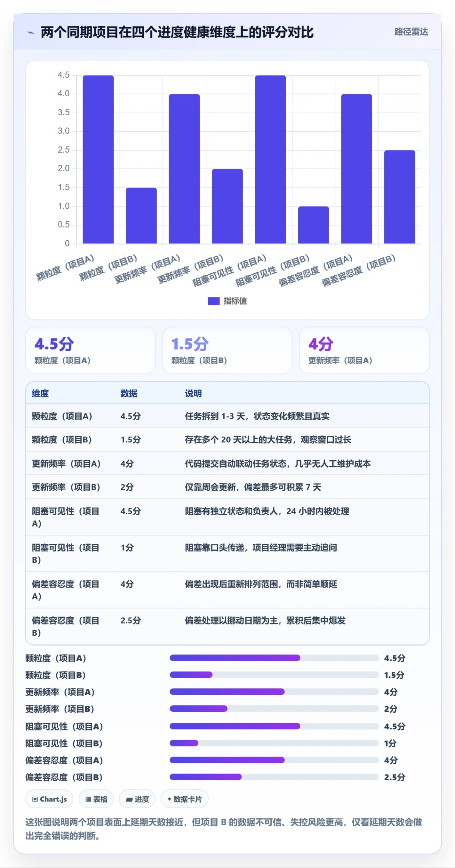The height and width of the screenshot is (868, 455).
Task: Select the cell 阻塞有独立状态和负责人
Action: [x=267, y=511]
